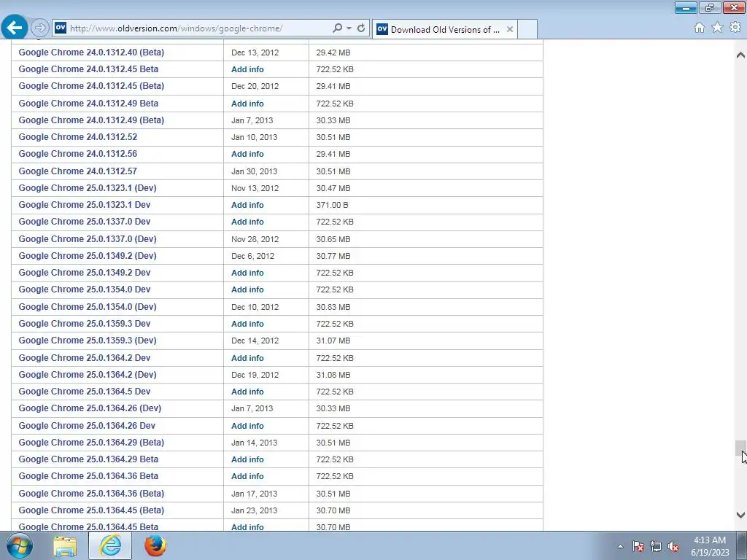
Task: Launch Firefox from the taskbar
Action: click(155, 545)
